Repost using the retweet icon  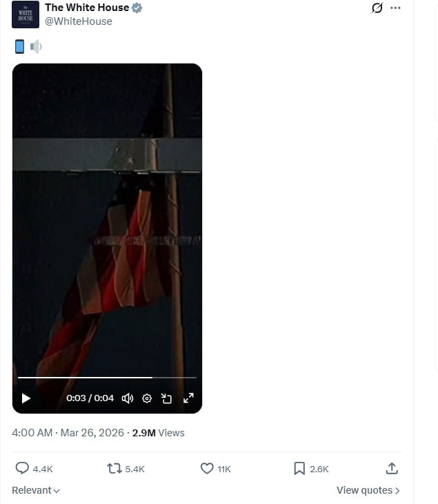pos(115,469)
